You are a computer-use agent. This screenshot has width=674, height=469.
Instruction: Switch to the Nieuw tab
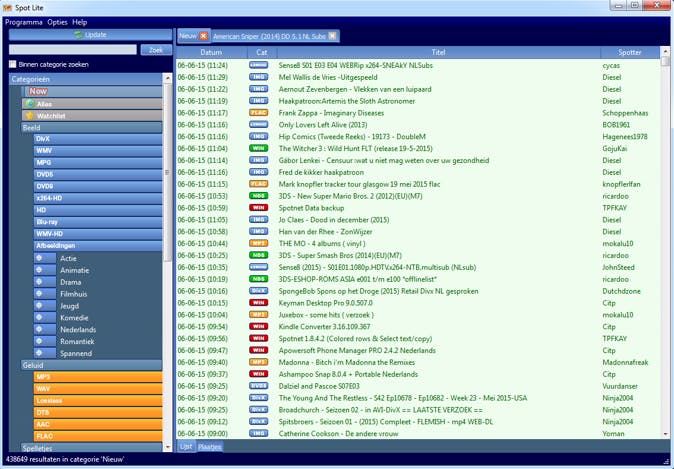pos(188,36)
